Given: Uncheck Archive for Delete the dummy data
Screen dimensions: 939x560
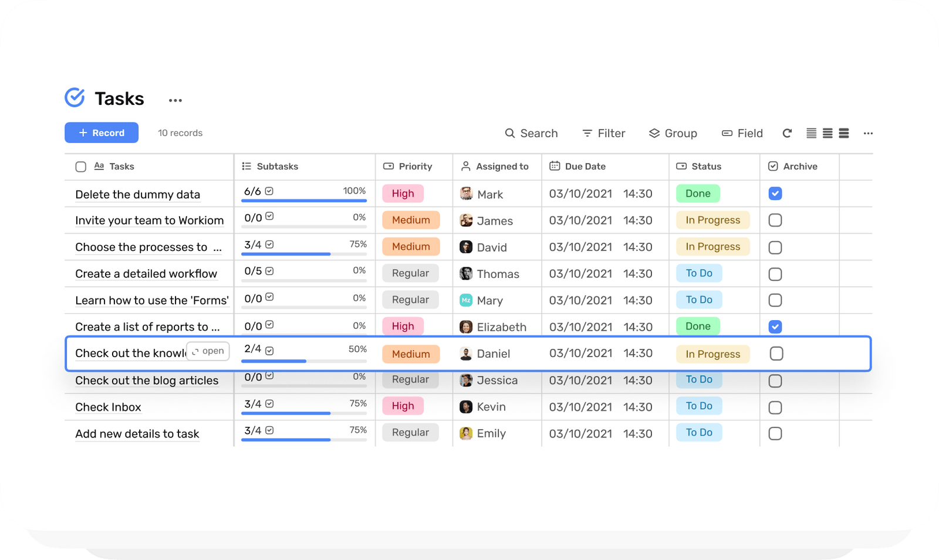Looking at the screenshot, I should (775, 193).
